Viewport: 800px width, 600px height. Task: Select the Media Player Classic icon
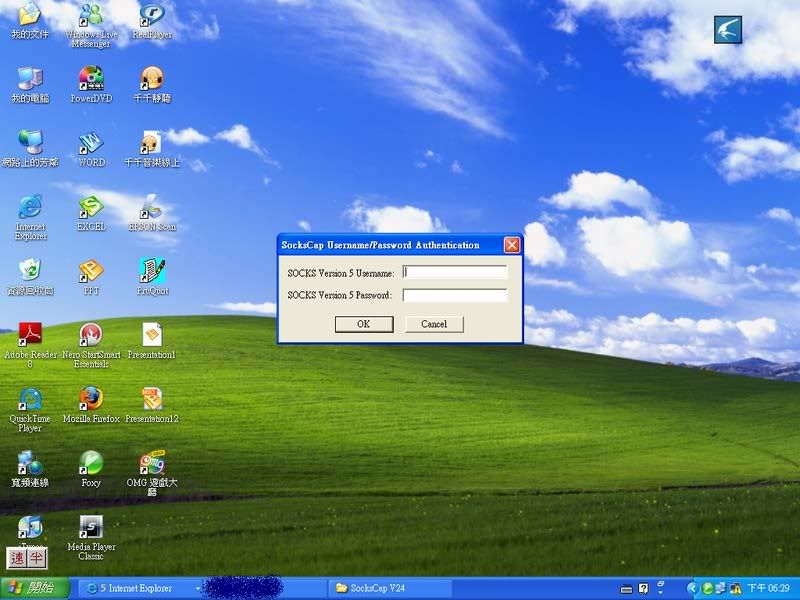(91, 527)
